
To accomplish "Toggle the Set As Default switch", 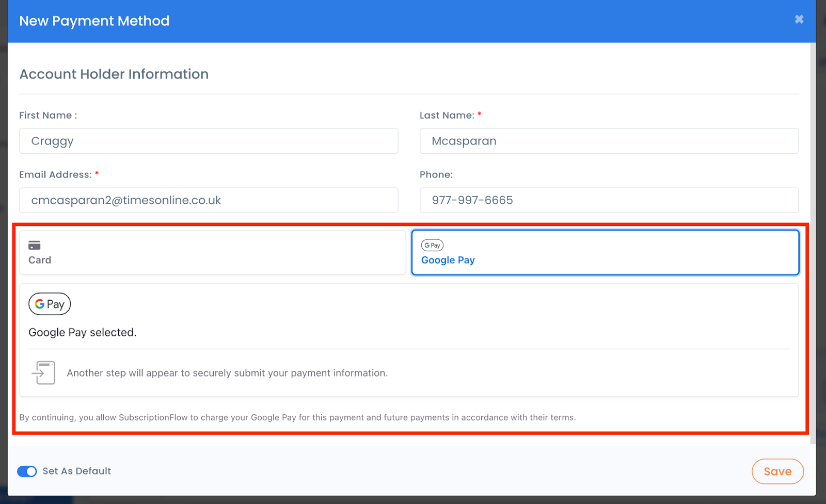I will (27, 471).
